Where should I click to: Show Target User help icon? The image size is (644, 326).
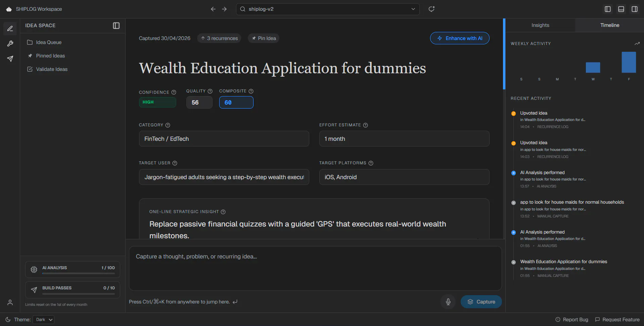pyautogui.click(x=175, y=163)
